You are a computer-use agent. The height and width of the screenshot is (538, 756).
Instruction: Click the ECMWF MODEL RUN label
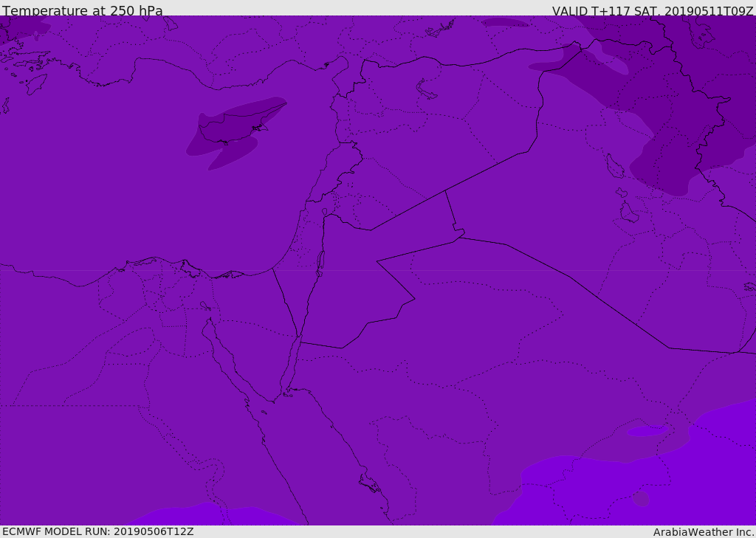point(98,531)
